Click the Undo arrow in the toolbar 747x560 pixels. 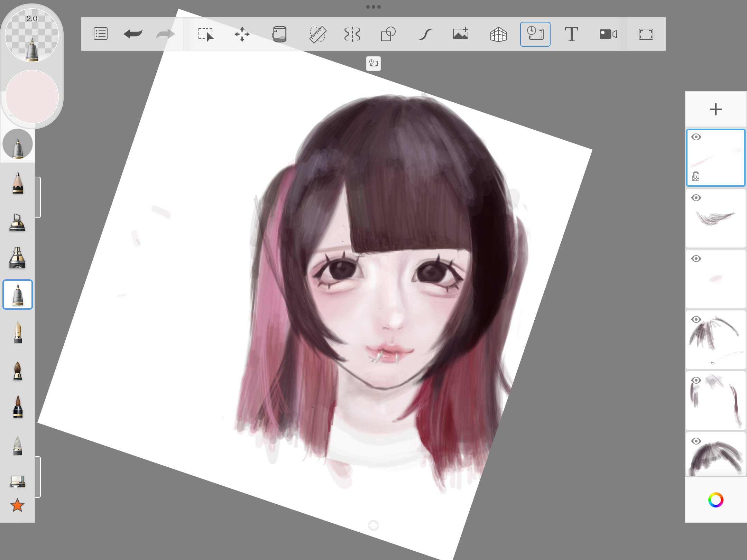[133, 34]
